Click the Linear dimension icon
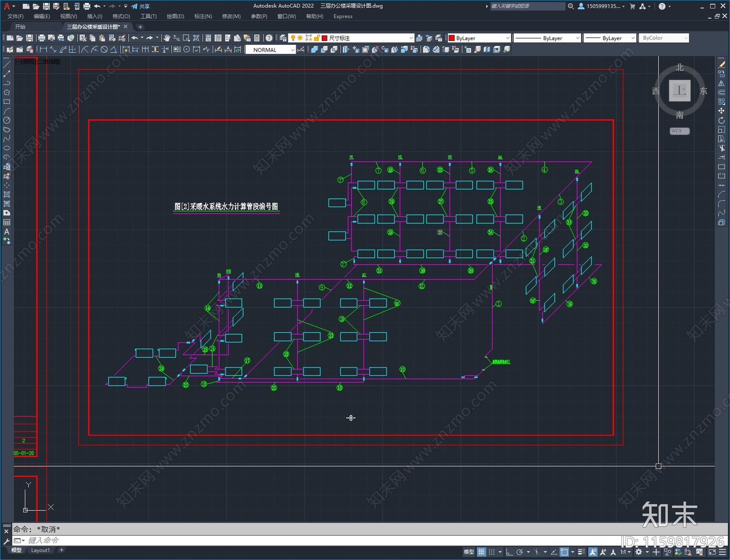730x560 pixels. (x=43, y=50)
